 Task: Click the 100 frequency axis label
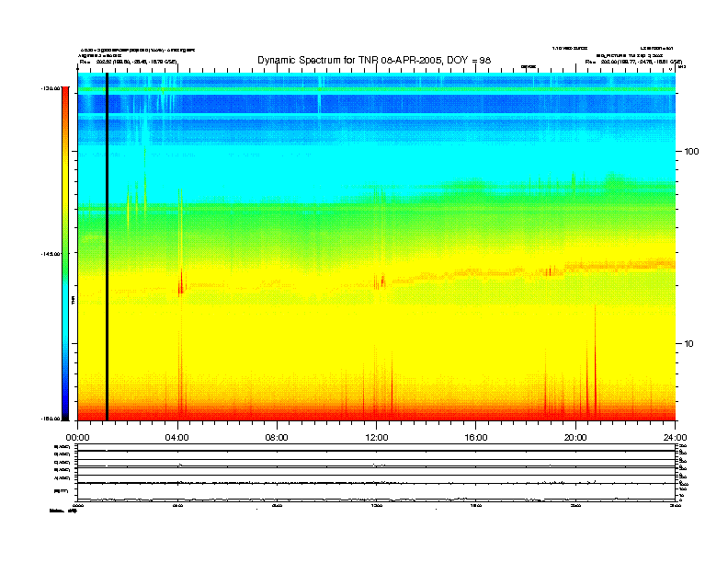click(691, 152)
